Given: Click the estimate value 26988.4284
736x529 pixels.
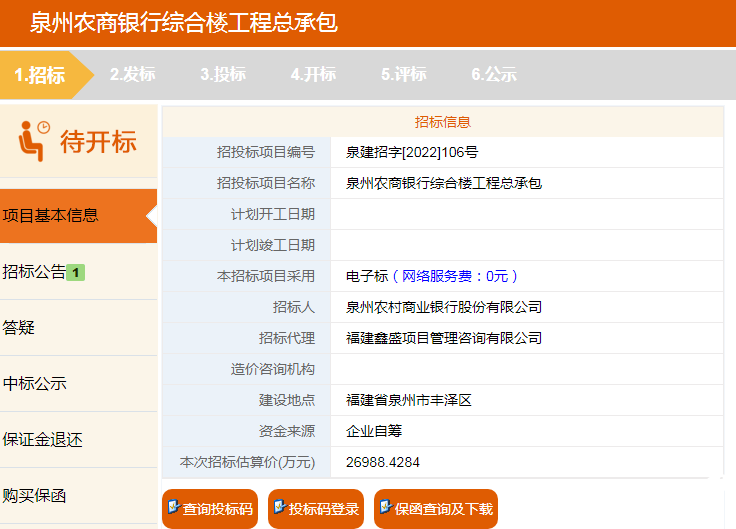Looking at the screenshot, I should click(383, 462).
